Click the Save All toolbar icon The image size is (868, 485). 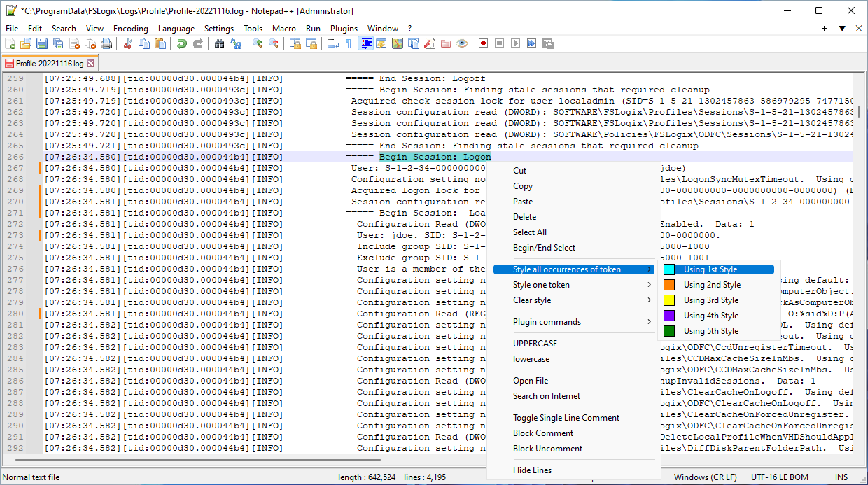tap(59, 43)
